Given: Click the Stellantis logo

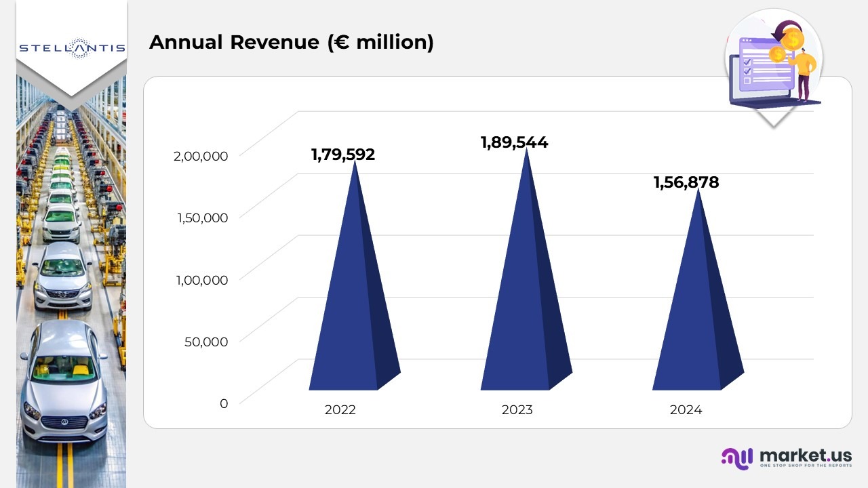Looking at the screenshot, I should pos(71,47).
